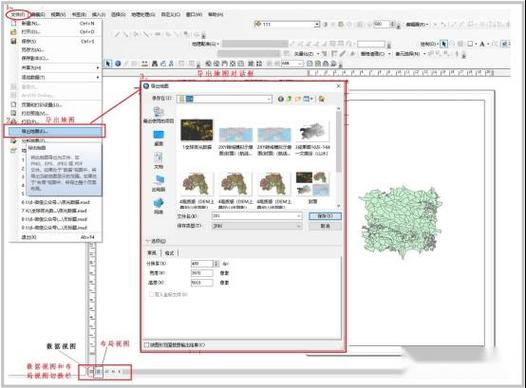This screenshot has height=388, width=526.
Task: Close the Export Map dialog with X
Action: tap(338, 86)
